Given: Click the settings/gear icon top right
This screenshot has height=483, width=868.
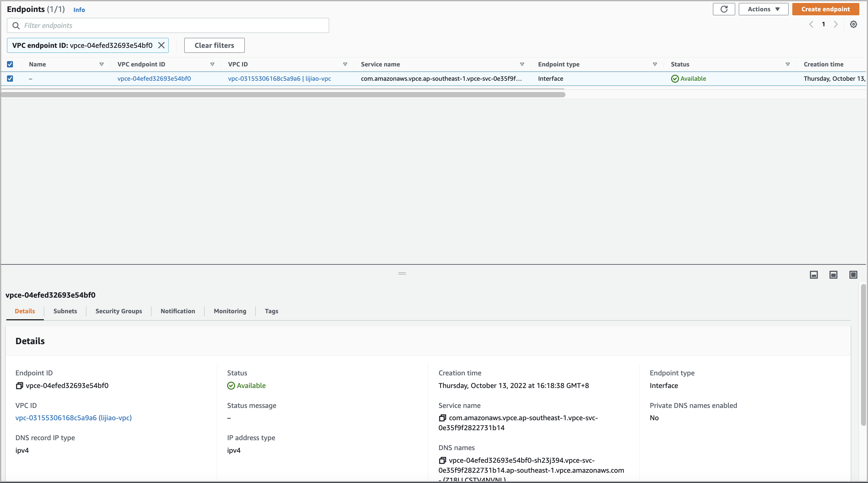Looking at the screenshot, I should (854, 24).
